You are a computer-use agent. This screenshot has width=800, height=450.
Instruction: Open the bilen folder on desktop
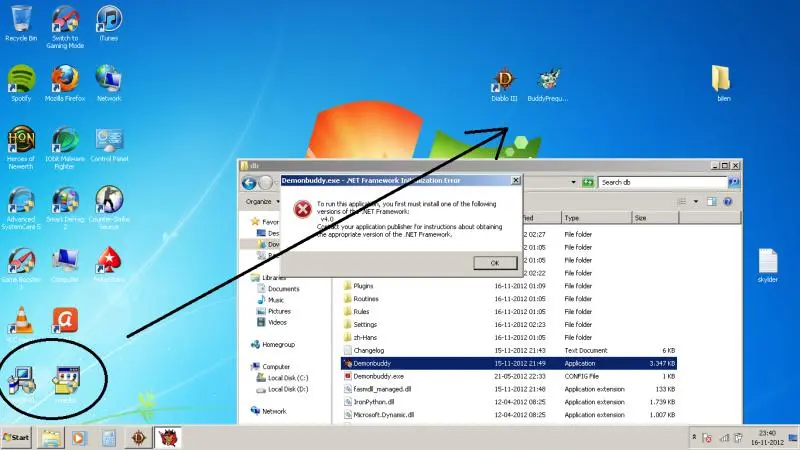tap(723, 80)
